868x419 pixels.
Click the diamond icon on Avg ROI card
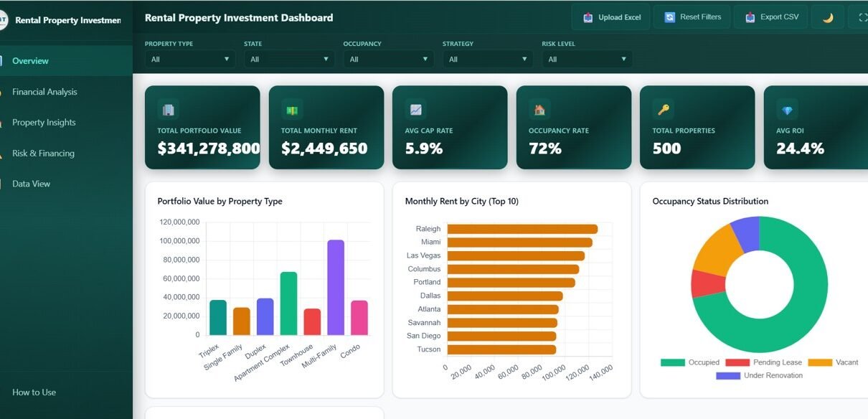click(787, 110)
